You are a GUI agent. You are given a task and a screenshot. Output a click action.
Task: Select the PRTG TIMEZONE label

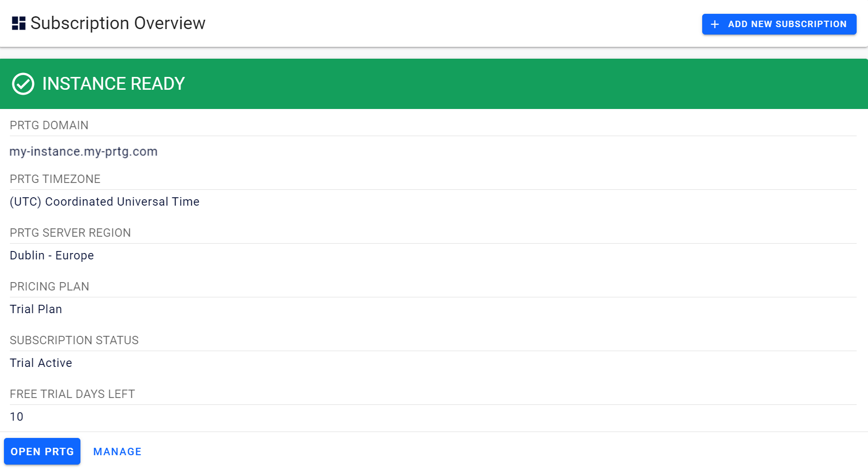click(x=55, y=179)
